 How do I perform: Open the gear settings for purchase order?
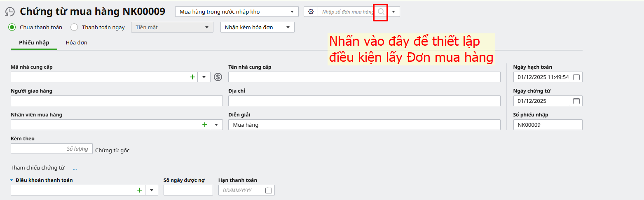coord(311,12)
